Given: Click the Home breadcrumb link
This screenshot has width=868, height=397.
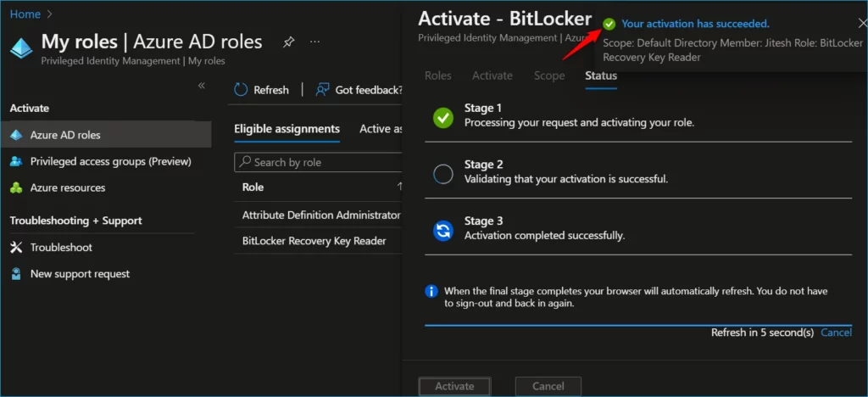Looking at the screenshot, I should click(25, 14).
